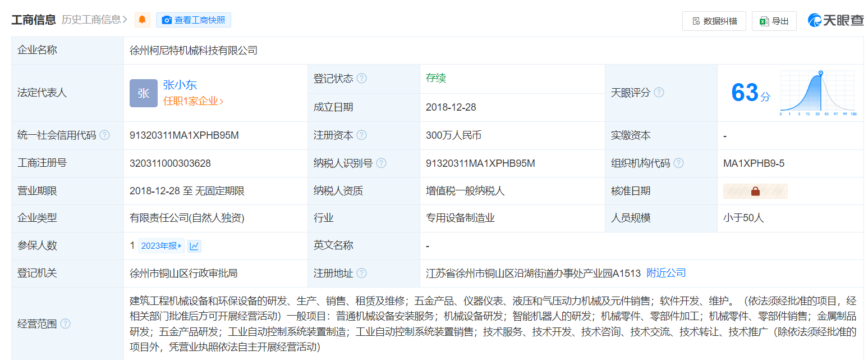Click the 工商信息 section heading
Image resolution: width=868 pixels, height=360 pixels.
(x=34, y=20)
